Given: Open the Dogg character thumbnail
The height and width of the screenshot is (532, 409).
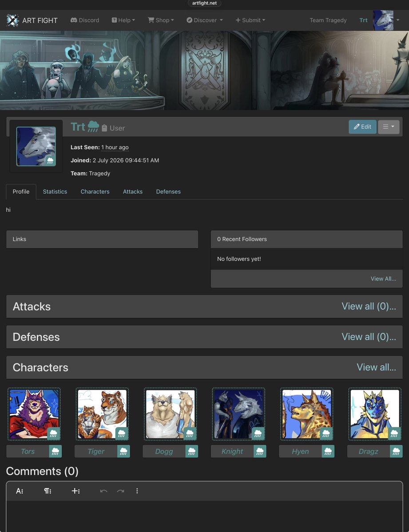Looking at the screenshot, I should click(x=171, y=414).
